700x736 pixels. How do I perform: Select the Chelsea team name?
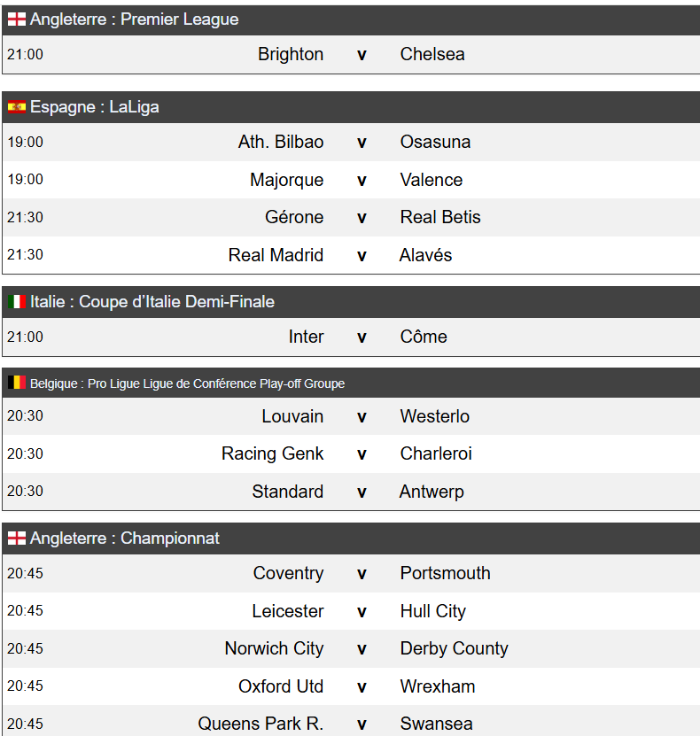[432, 54]
